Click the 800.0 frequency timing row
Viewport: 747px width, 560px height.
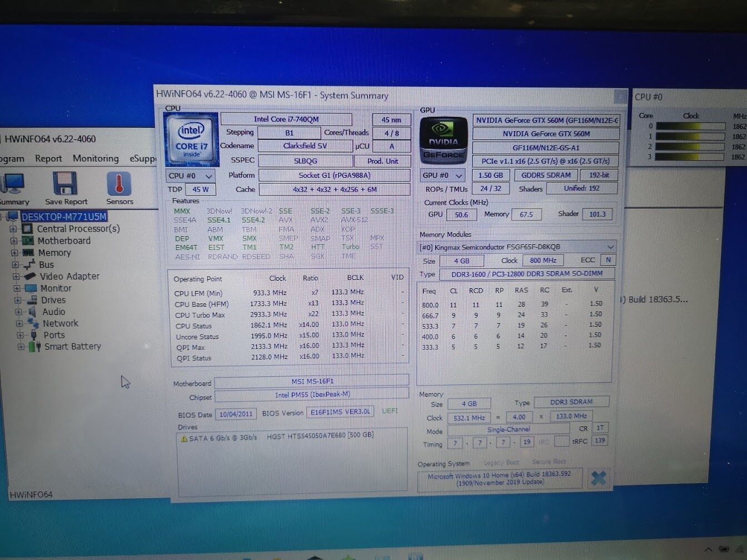[515, 304]
